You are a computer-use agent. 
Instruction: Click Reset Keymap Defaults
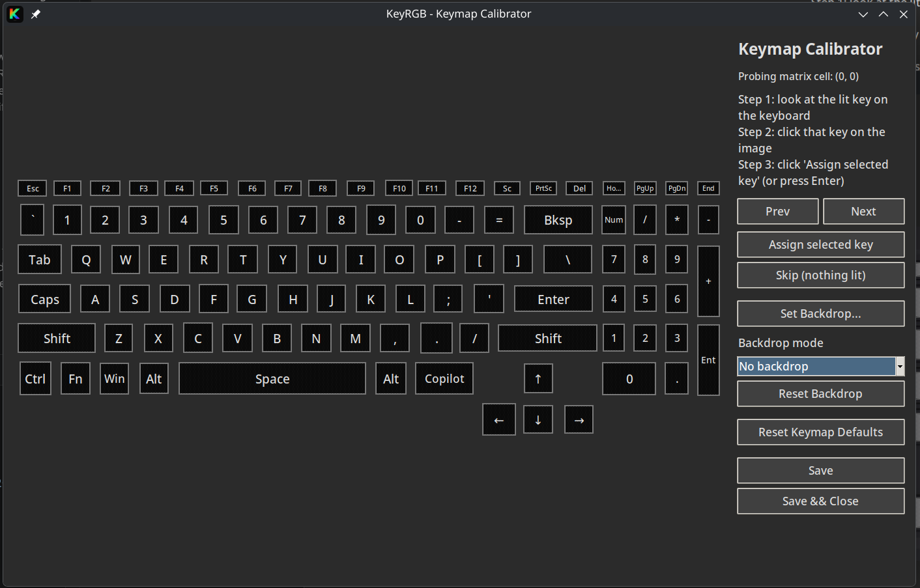coord(821,432)
